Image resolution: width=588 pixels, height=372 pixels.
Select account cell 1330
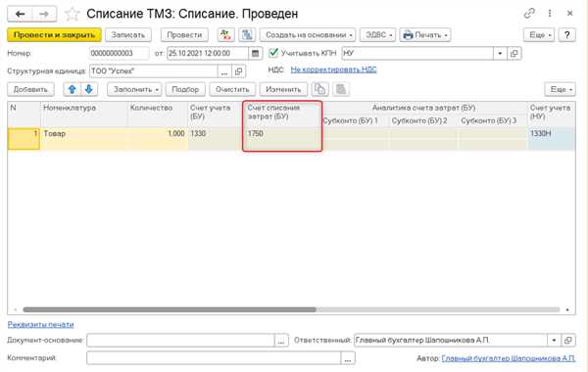(x=216, y=138)
